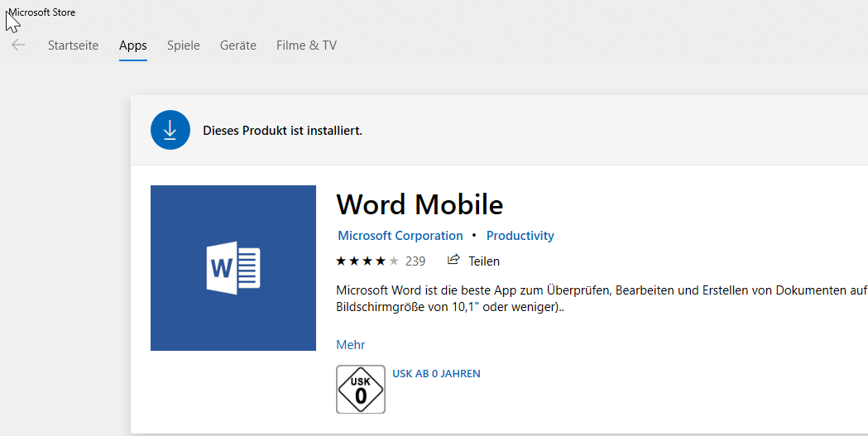This screenshot has height=436, width=868.
Task: Select the Apps tab
Action: [x=132, y=46]
